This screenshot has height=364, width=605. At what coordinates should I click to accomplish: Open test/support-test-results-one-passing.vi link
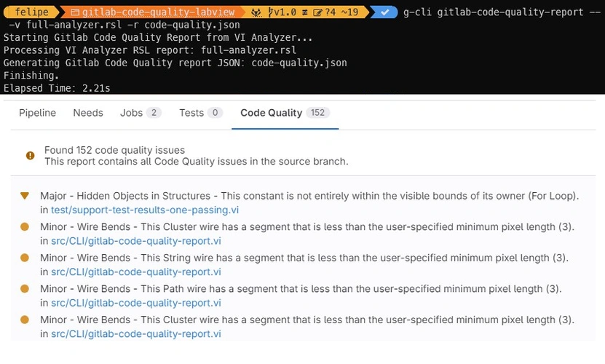[145, 210]
